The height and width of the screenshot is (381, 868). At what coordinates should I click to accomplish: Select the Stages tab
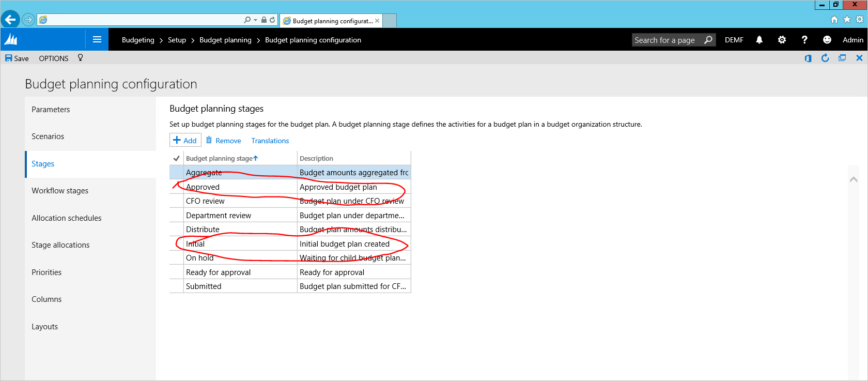[90, 164]
